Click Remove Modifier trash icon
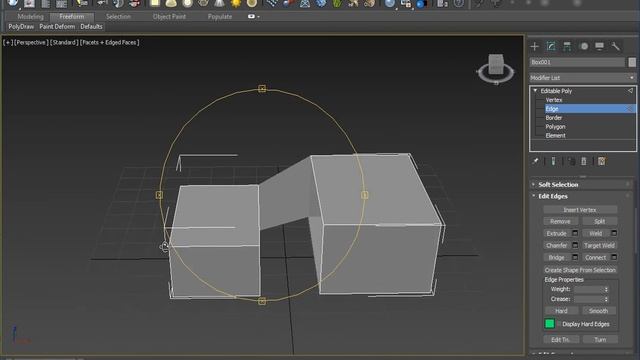 click(584, 162)
